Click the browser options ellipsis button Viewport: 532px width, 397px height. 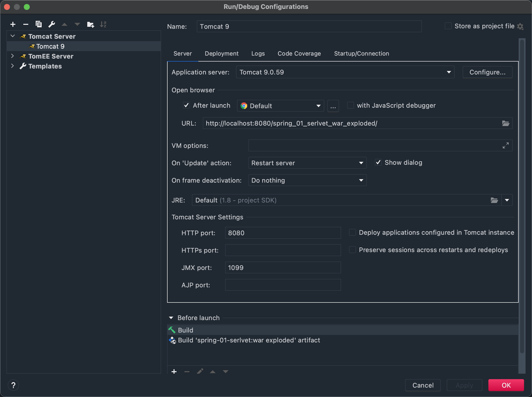[x=333, y=106]
